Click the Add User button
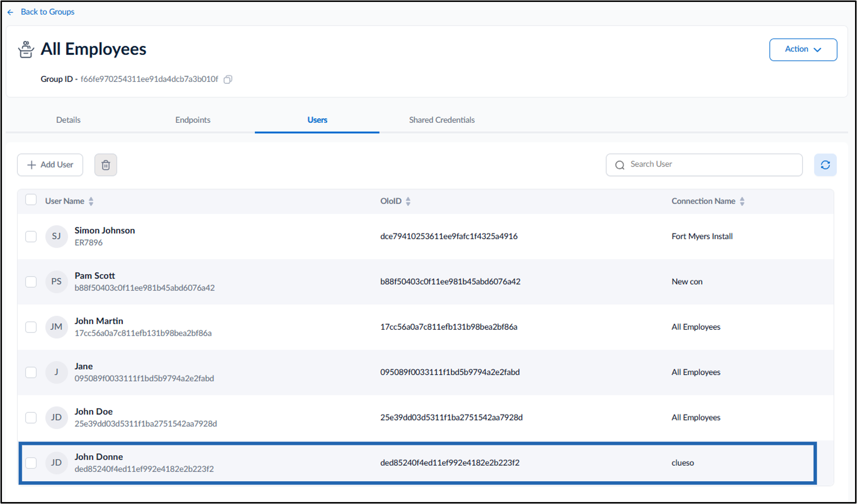This screenshot has width=857, height=504. 50,165
